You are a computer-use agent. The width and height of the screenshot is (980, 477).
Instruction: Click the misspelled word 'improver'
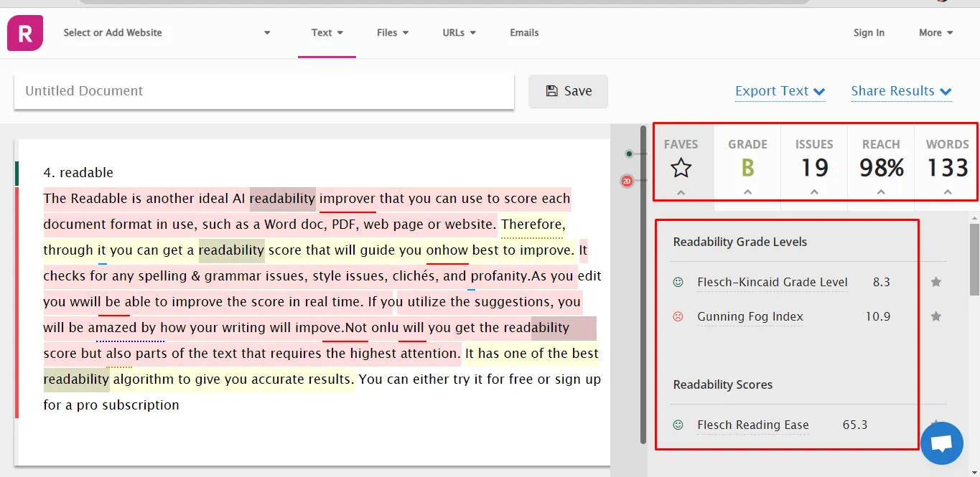click(347, 199)
